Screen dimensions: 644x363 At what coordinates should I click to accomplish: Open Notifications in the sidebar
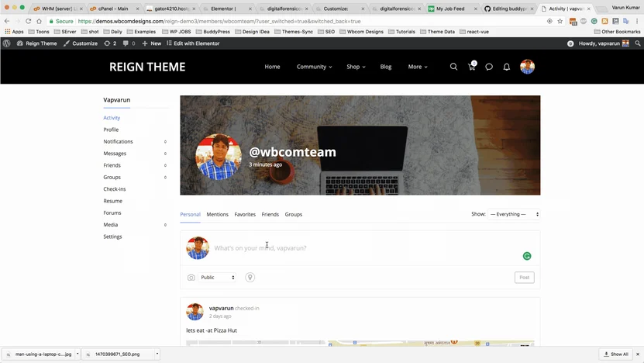(x=118, y=141)
